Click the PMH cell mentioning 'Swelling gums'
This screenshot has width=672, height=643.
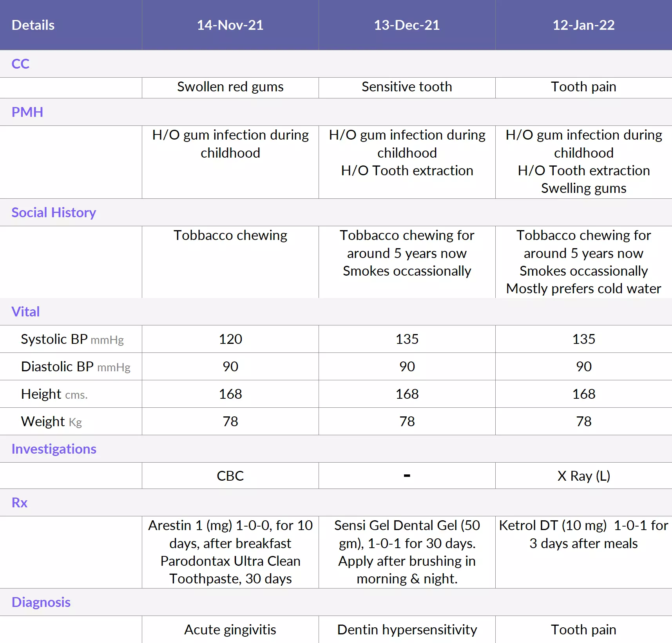584,162
